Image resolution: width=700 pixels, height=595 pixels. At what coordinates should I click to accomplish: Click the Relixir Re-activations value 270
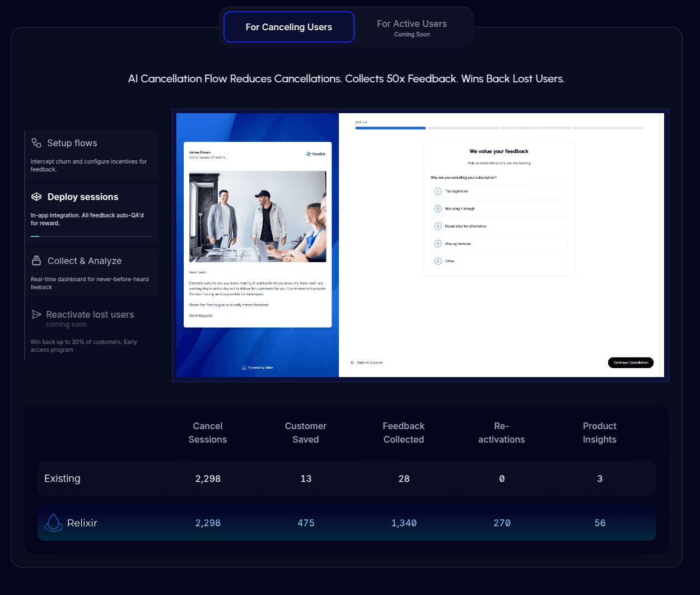[x=502, y=523]
